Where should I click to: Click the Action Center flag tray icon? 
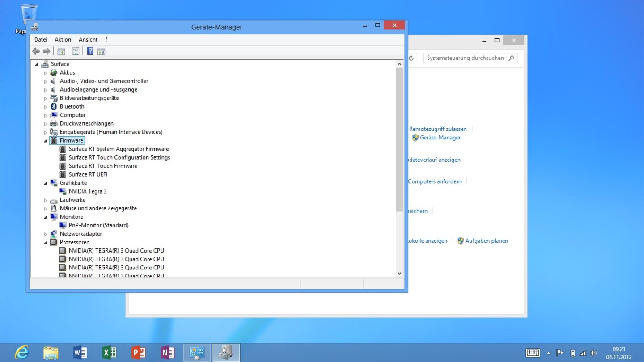coord(559,353)
